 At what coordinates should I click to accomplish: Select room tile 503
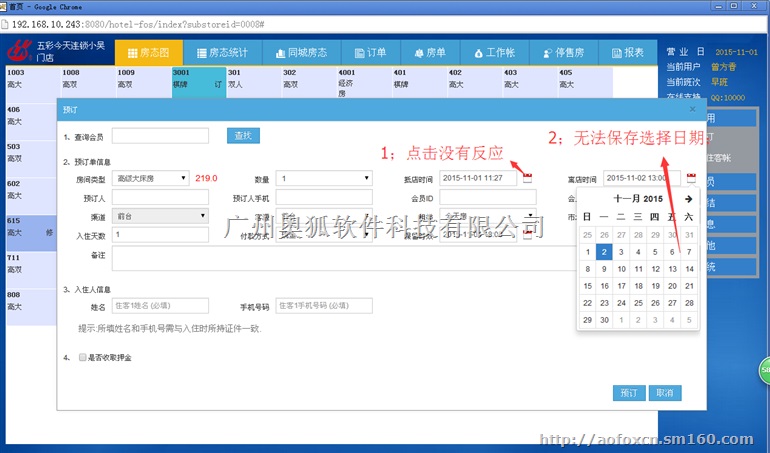pos(31,158)
